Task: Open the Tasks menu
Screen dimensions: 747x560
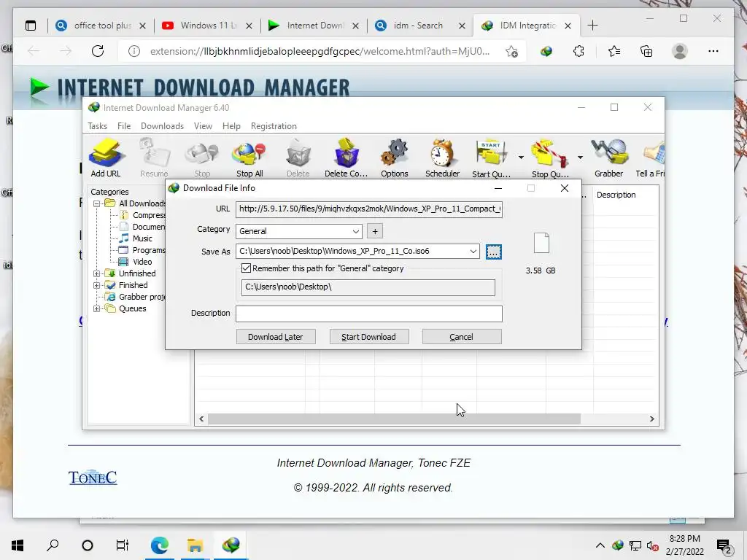Action: pyautogui.click(x=97, y=126)
